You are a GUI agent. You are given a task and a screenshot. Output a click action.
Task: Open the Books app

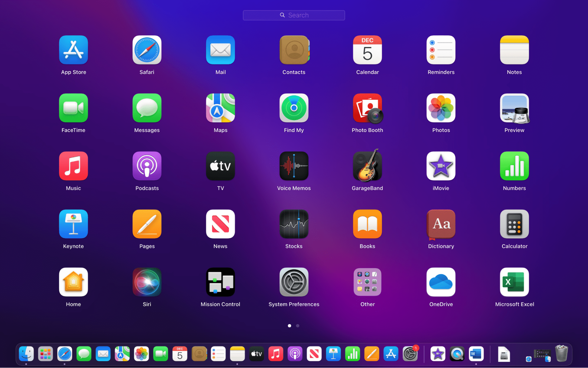point(367,224)
